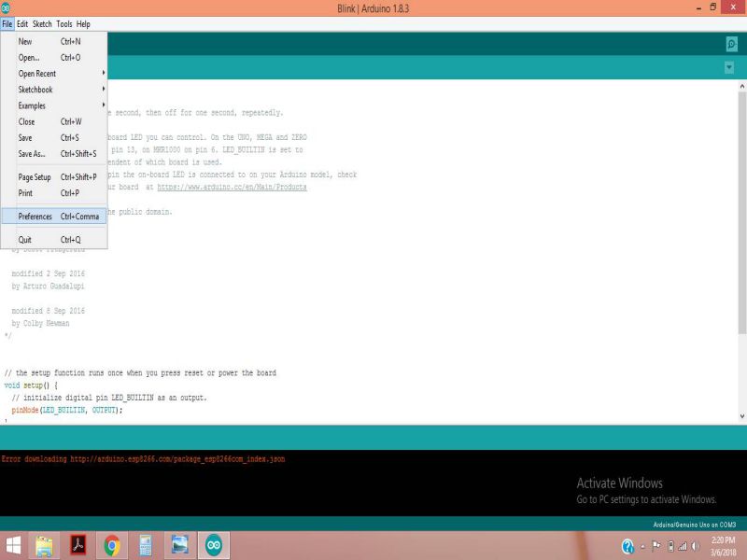This screenshot has width=747, height=560.
Task: Choose Quit from the File menu
Action: tap(54, 240)
